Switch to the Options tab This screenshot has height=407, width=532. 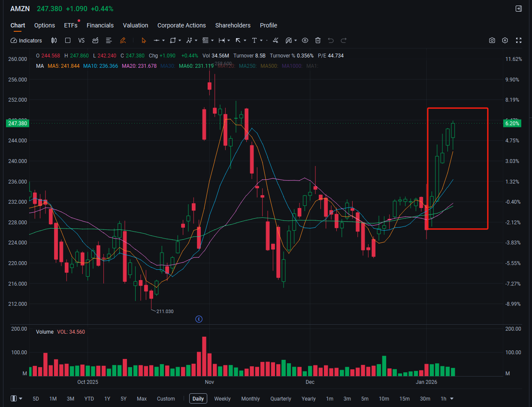pyautogui.click(x=45, y=25)
